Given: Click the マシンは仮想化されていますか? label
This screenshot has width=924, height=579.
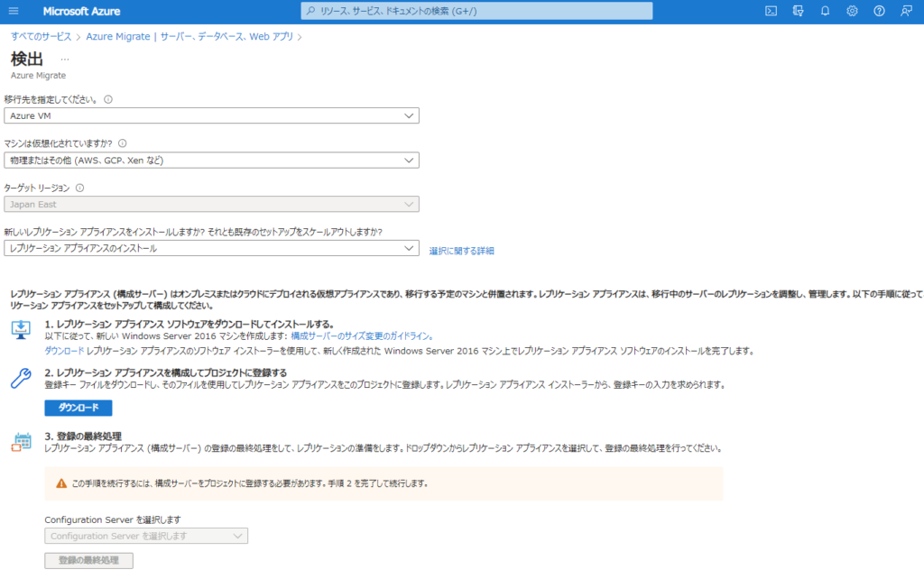Looking at the screenshot, I should point(59,143).
